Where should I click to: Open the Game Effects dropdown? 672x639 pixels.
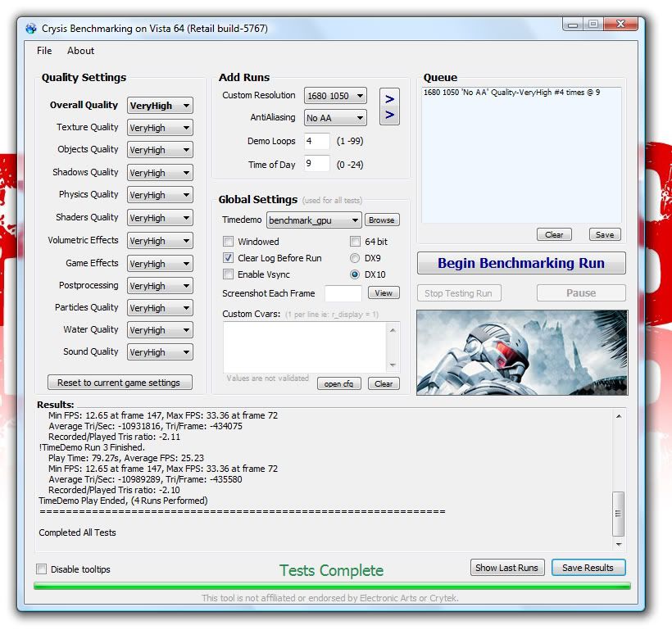coord(160,264)
